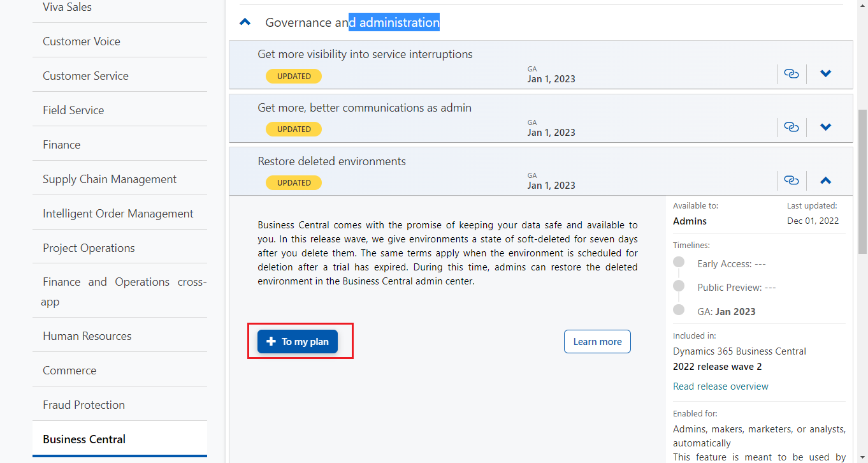Collapse Restore deleted environments details
The image size is (868, 463).
point(825,180)
